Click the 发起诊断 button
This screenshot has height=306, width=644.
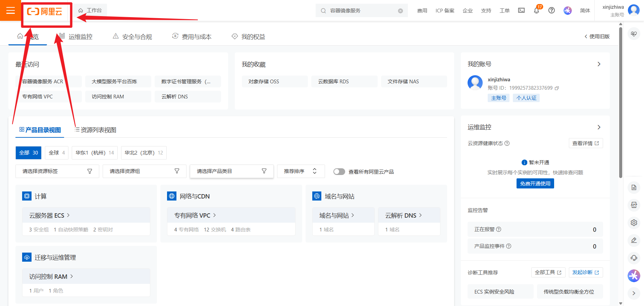[x=586, y=272]
